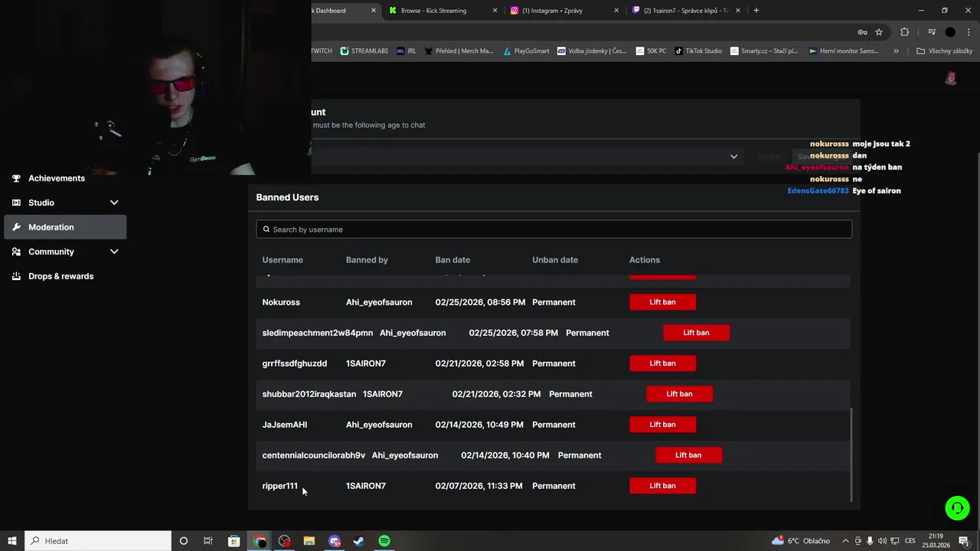Click the Community people icon

click(16, 252)
